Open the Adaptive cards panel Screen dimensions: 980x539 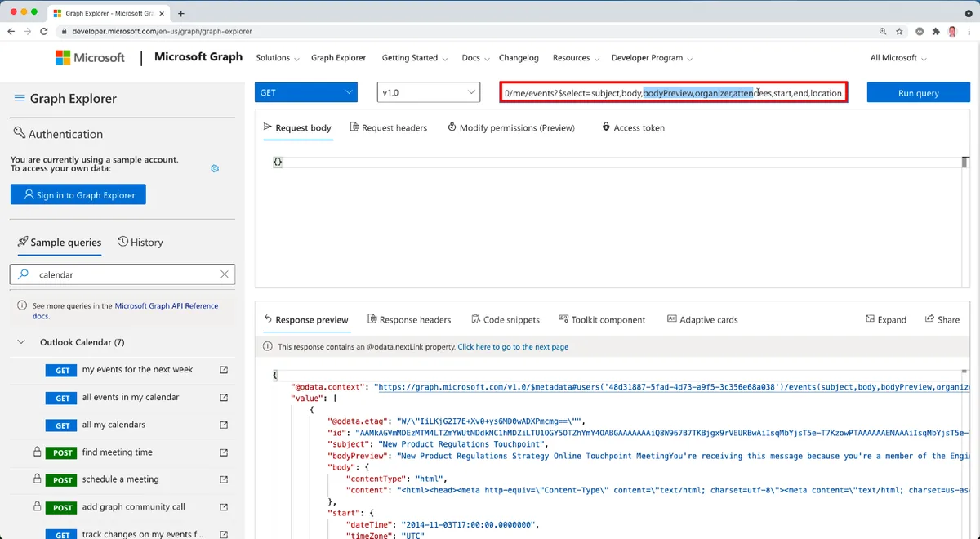coord(672,319)
